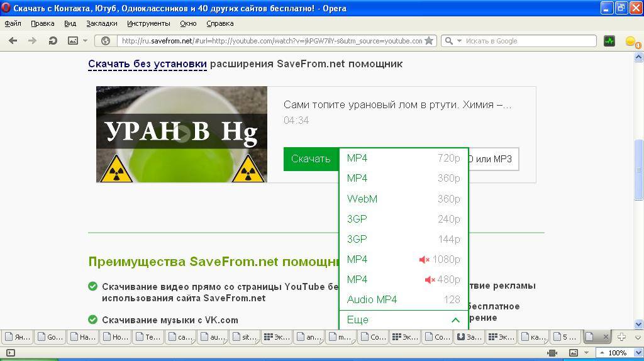
Task: Click the video title 'Сами топите урановый лом'
Action: (397, 105)
